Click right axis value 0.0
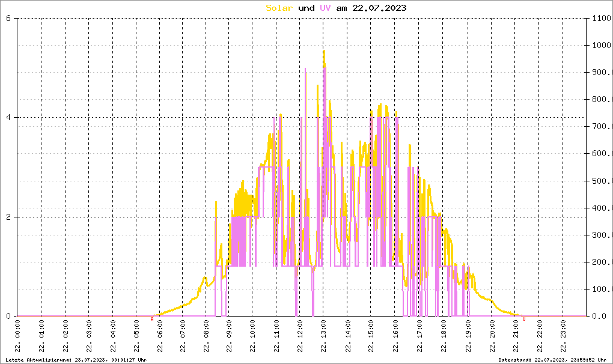The height and width of the screenshot is (364, 613). 599,317
